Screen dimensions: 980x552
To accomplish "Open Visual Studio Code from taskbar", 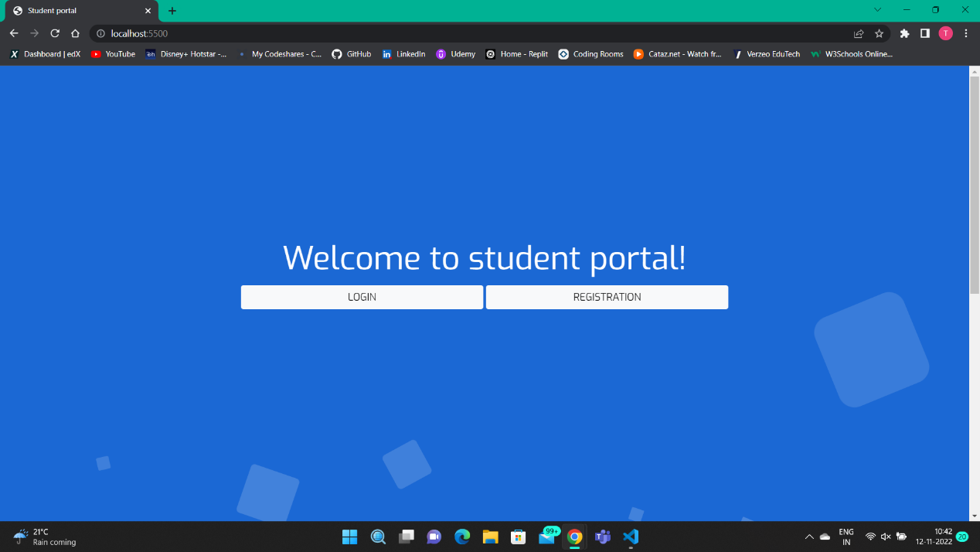I will pos(631,537).
